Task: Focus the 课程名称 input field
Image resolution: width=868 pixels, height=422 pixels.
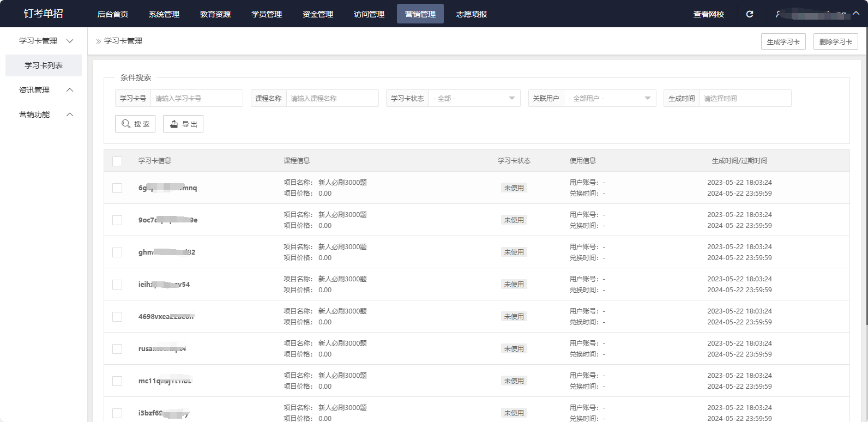Action: pos(333,98)
